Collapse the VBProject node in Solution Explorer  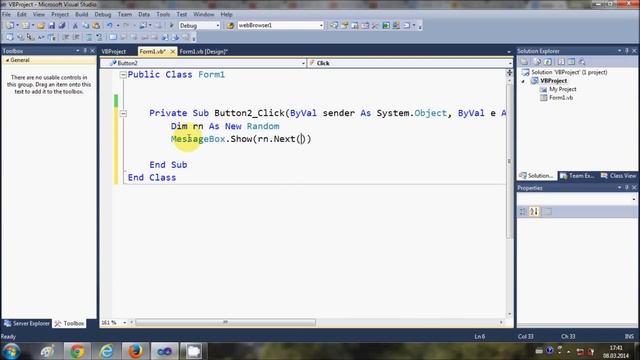click(x=523, y=81)
